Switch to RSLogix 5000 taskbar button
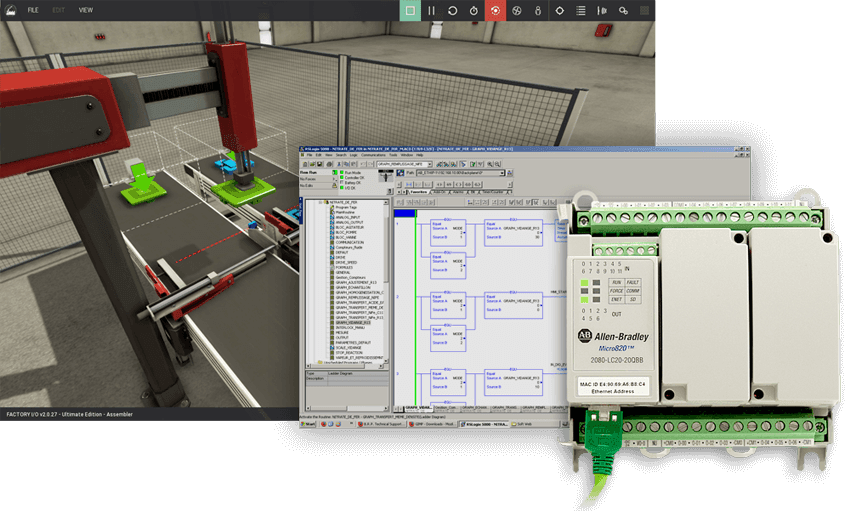 point(485,424)
